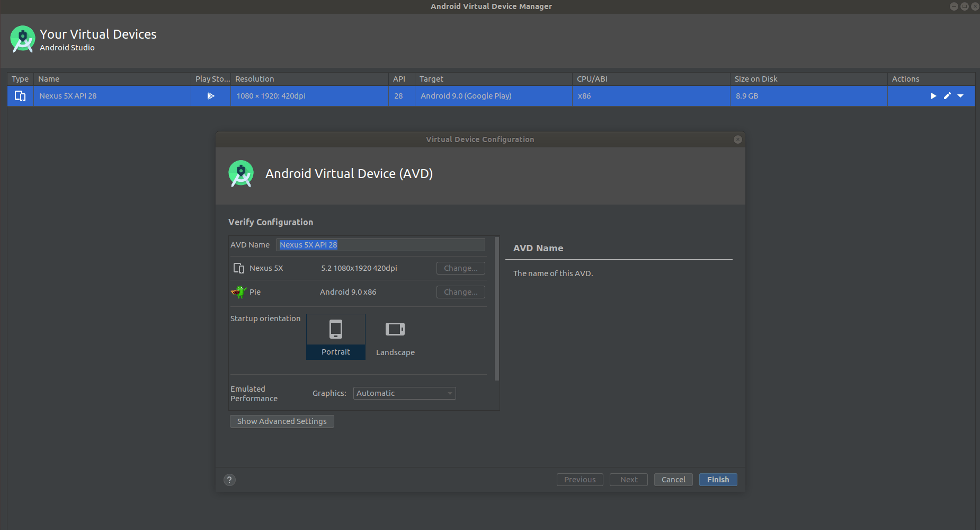
Task: Launch the Nexus 5X API 28 emulator
Action: tap(933, 96)
